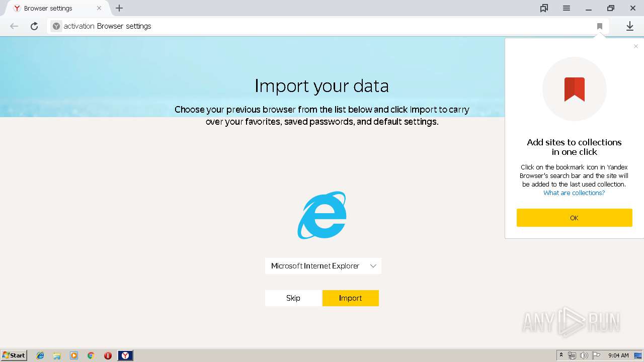Expand the Microsoft Internet Explorer browser dropdown
The image size is (644, 362).
(323, 266)
